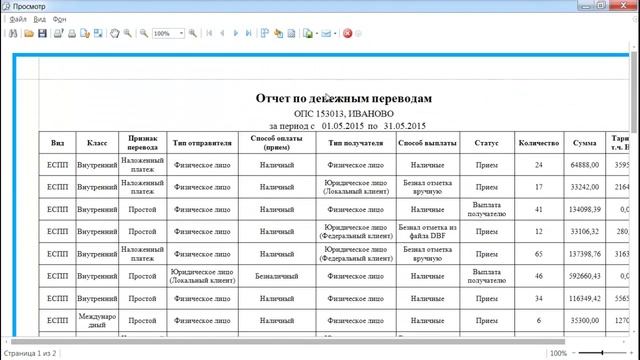Click the sum cell 33242,00
This screenshot has height=360, width=640.
click(x=584, y=187)
